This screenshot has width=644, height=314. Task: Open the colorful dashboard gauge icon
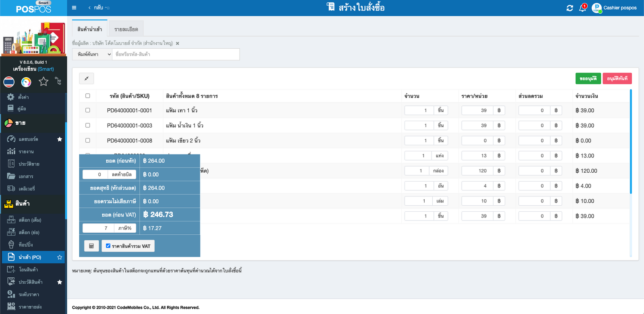26,82
